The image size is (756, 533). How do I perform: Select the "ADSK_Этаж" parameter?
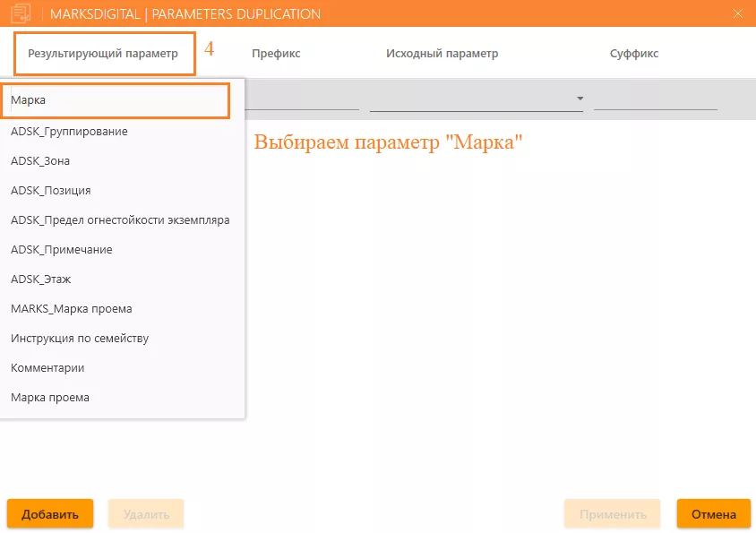40,279
